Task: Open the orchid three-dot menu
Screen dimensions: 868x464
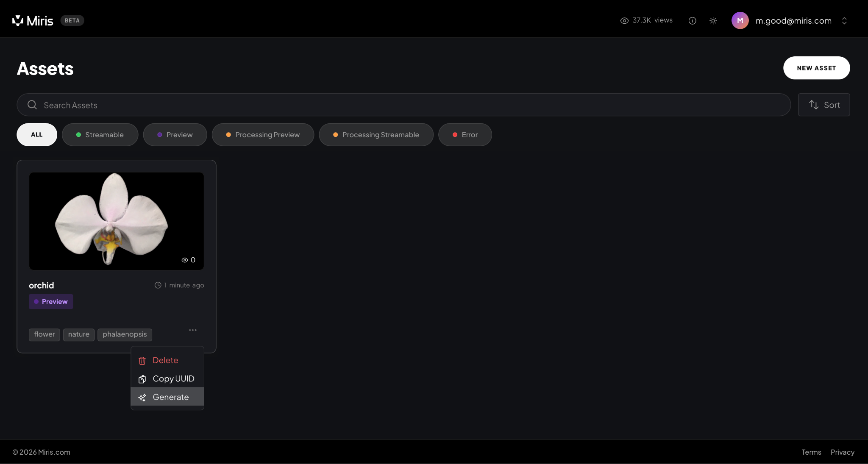Action: tap(193, 330)
